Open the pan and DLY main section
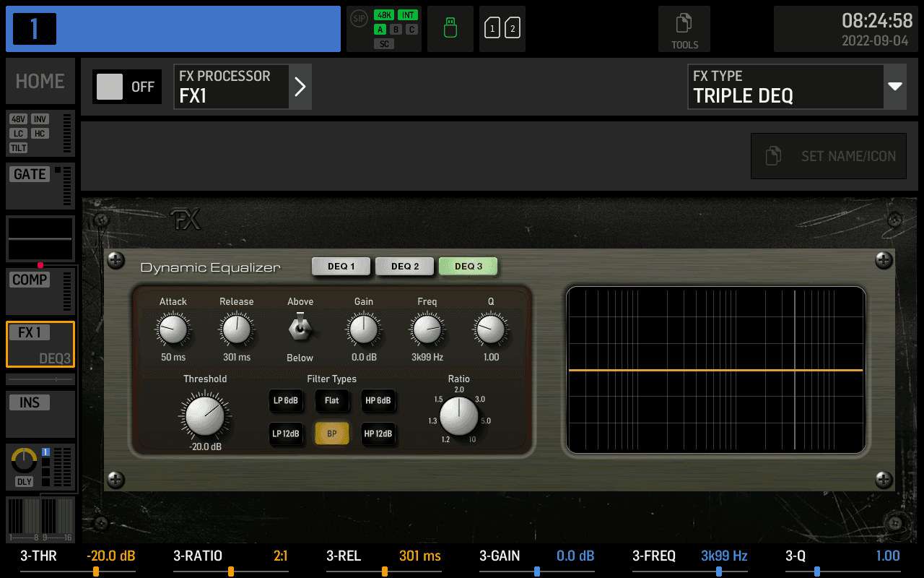Viewport: 924px width, 578px height. (40, 467)
